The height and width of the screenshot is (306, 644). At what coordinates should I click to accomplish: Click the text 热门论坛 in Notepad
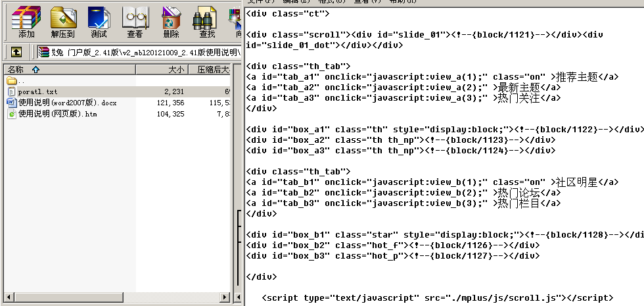pos(518,192)
